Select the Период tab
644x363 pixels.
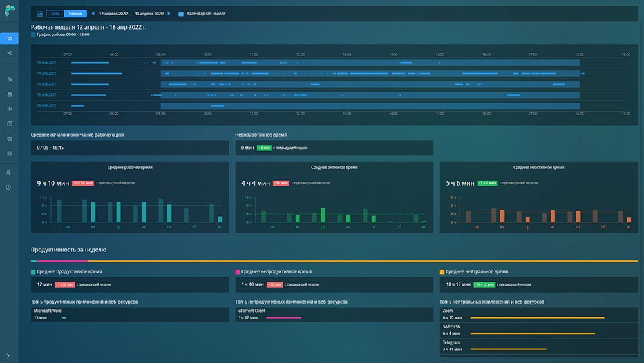click(x=75, y=14)
